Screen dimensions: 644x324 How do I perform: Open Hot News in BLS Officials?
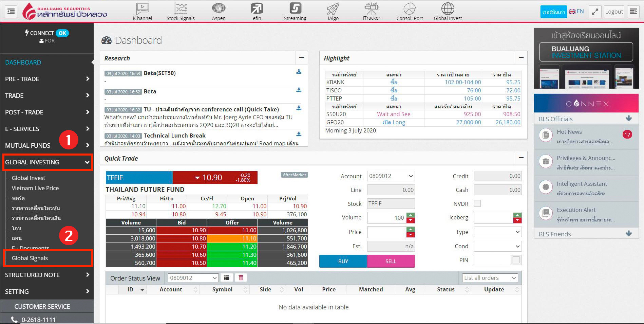[x=586, y=137]
